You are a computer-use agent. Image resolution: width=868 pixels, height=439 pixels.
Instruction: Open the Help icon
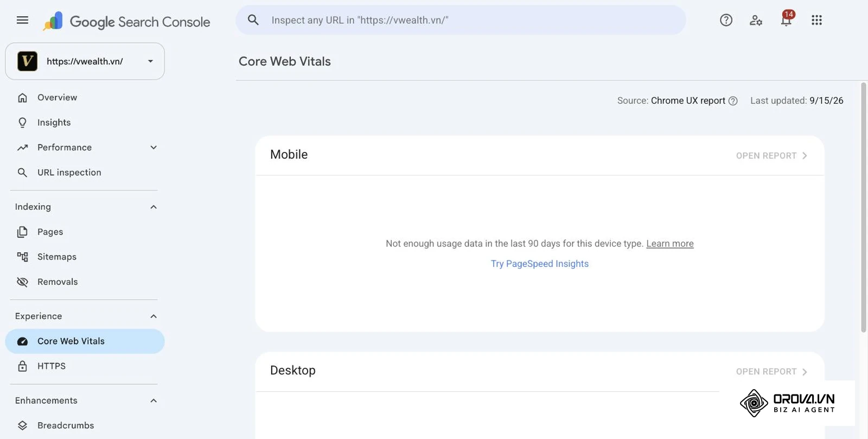(x=726, y=20)
